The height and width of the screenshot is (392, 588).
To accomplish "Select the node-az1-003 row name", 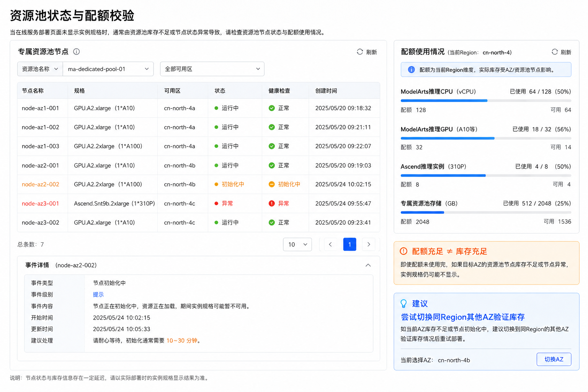I will click(41, 146).
